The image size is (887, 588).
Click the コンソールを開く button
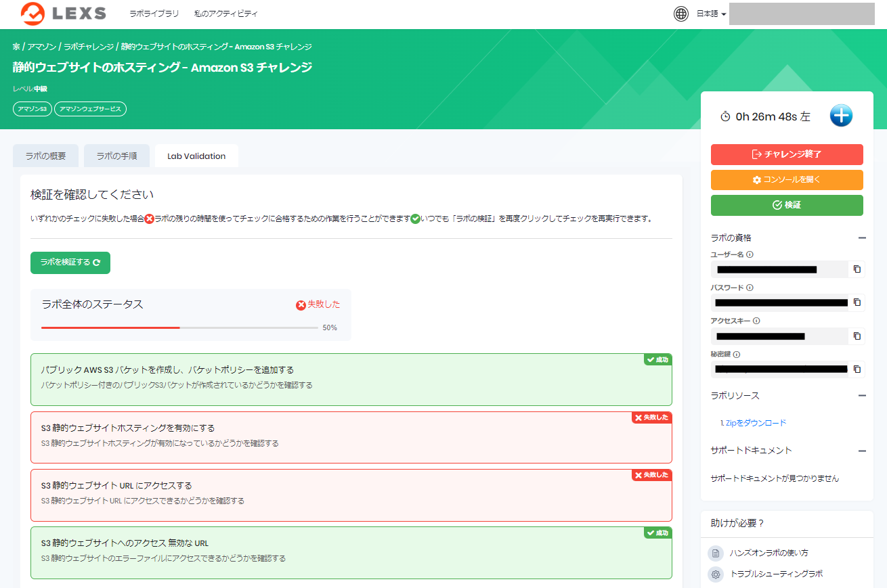click(x=787, y=180)
